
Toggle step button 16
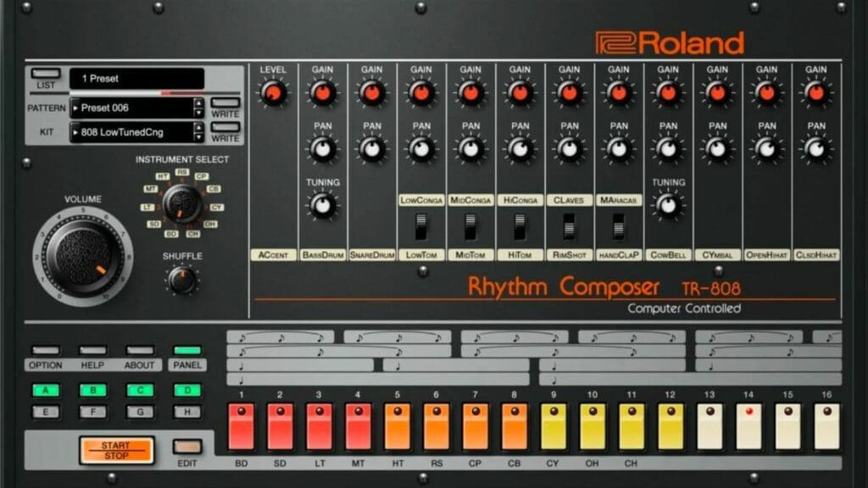(x=827, y=426)
